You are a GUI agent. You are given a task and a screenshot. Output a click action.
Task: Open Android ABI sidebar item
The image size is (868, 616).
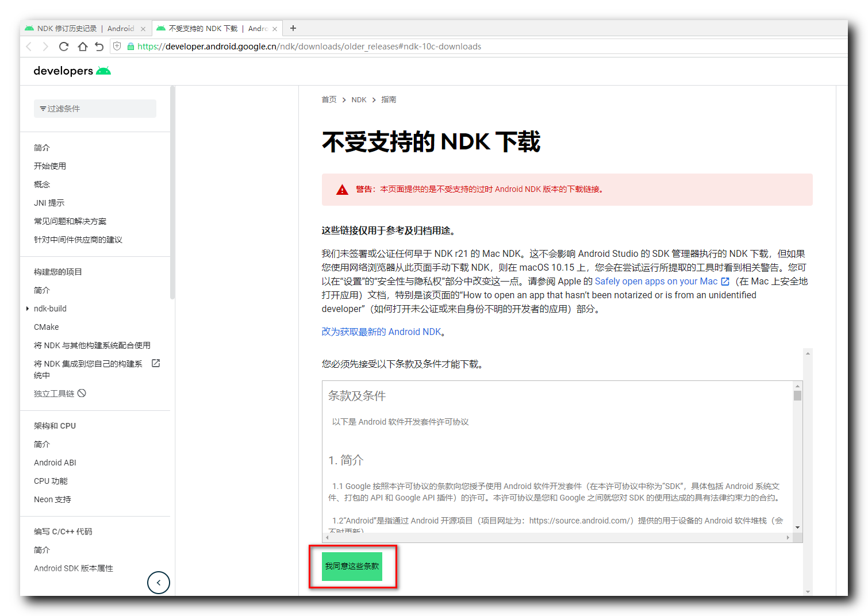point(55,463)
